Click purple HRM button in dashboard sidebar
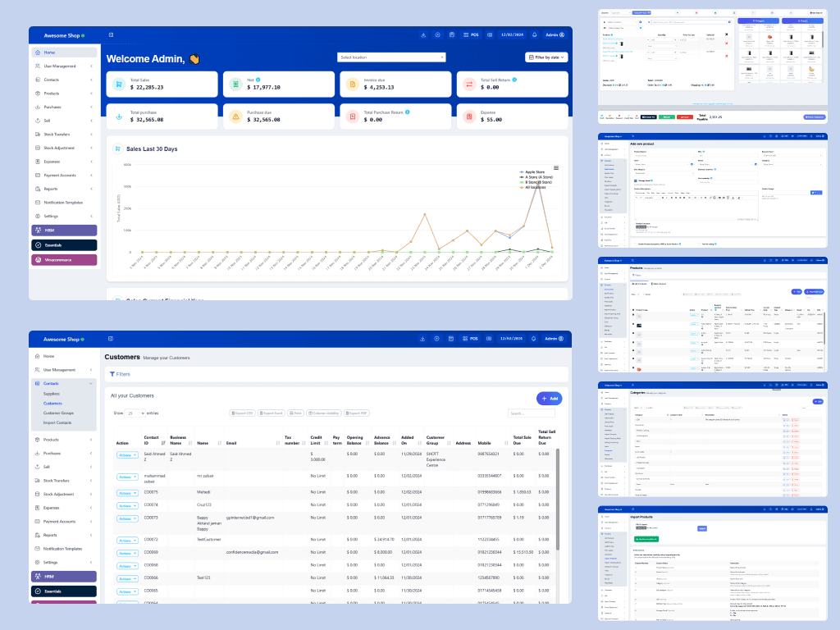This screenshot has height=630, width=840. [x=64, y=231]
